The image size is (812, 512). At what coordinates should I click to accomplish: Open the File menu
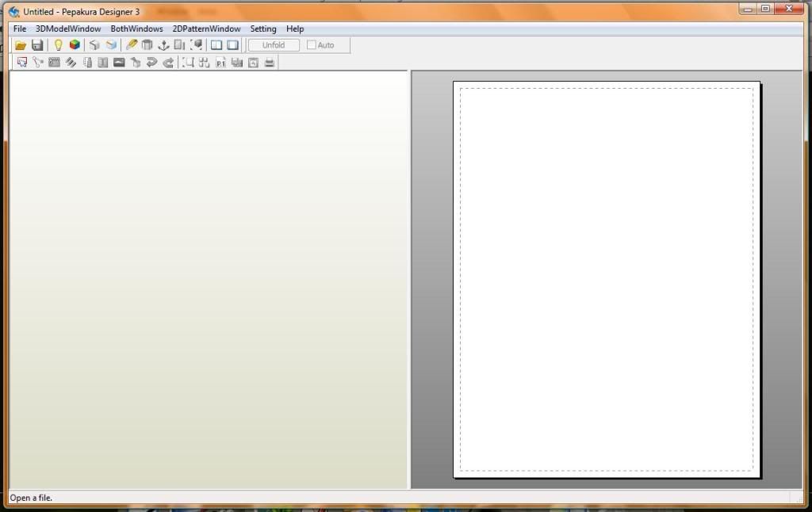20,29
